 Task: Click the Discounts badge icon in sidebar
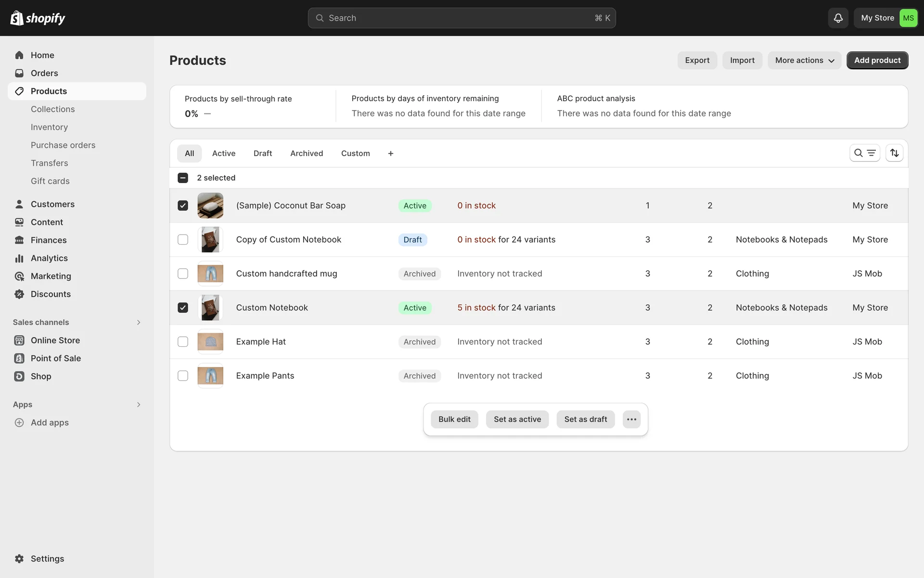pos(19,294)
